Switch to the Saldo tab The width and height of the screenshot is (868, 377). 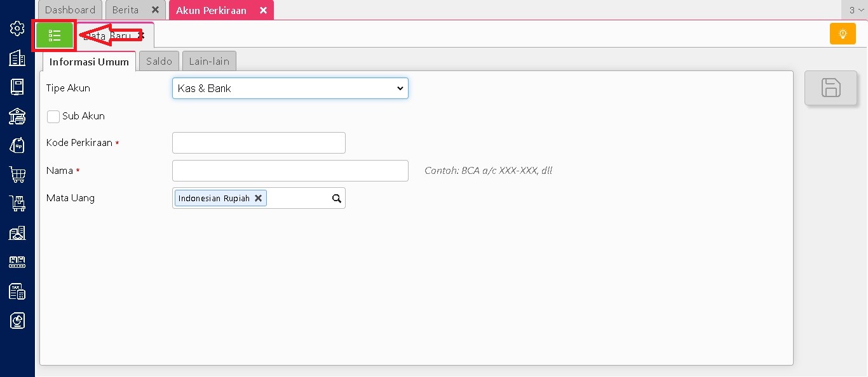pyautogui.click(x=159, y=62)
